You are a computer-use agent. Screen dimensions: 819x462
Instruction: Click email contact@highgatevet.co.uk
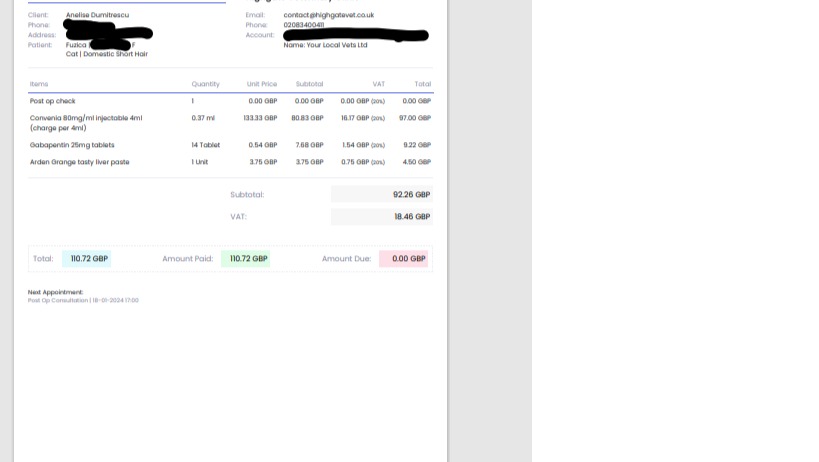click(x=329, y=15)
